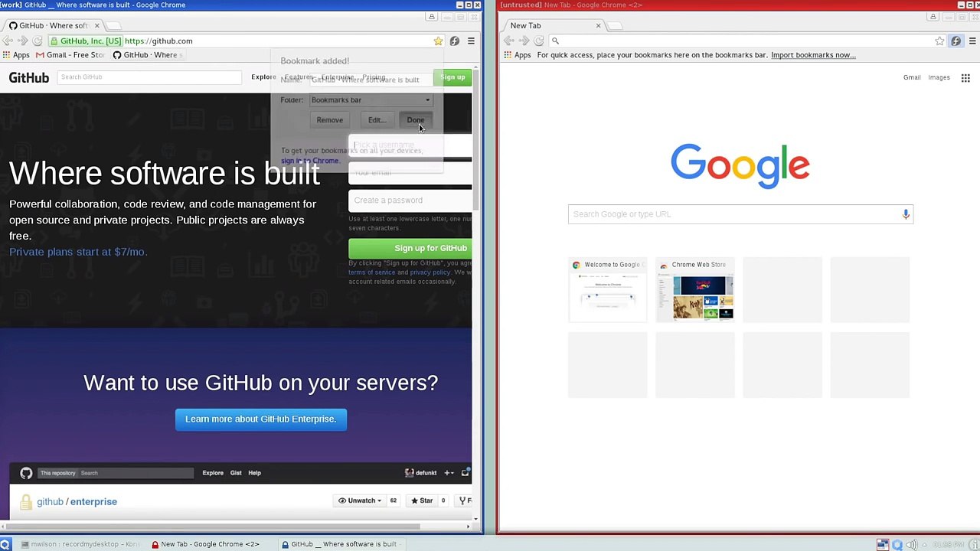The height and width of the screenshot is (551, 980).
Task: Open the Gmail bookmark in the bookmarks bar
Action: pyautogui.click(x=70, y=55)
